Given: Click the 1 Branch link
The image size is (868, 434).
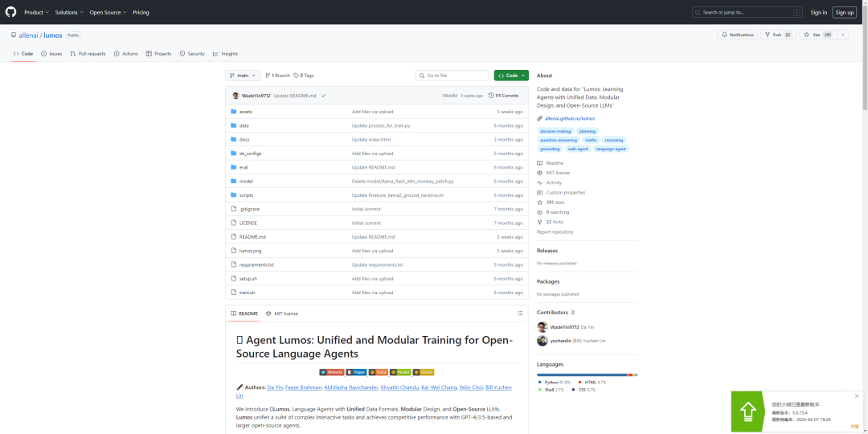Looking at the screenshot, I should coord(277,76).
